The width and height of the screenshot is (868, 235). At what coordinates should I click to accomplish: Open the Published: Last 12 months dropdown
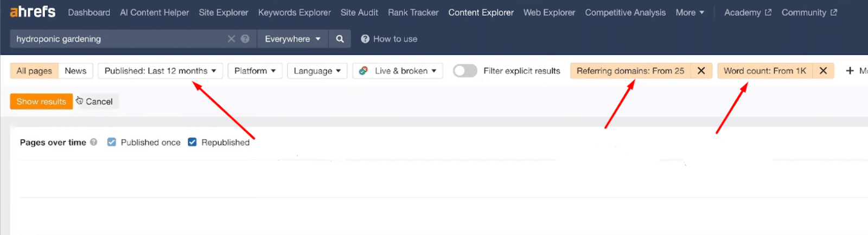[160, 71]
